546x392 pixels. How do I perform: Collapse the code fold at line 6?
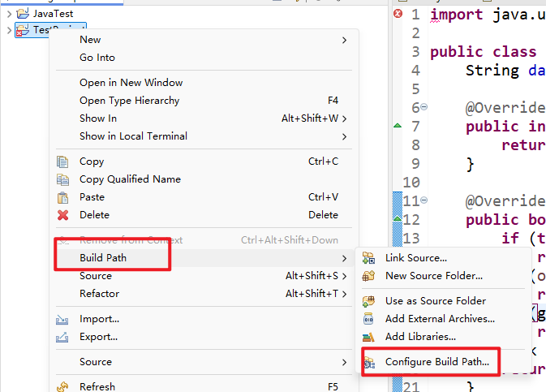[423, 107]
